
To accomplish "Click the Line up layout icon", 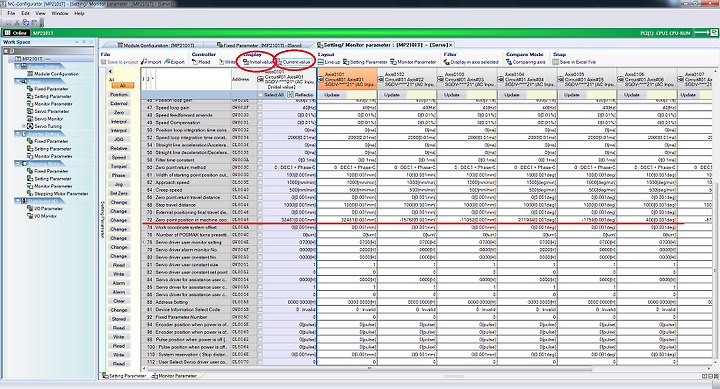I will [x=321, y=62].
